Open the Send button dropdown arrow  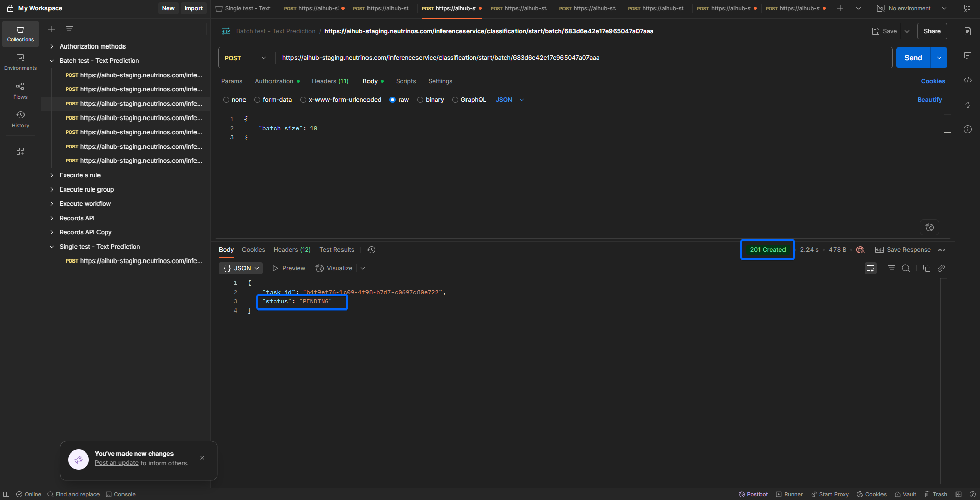(939, 58)
